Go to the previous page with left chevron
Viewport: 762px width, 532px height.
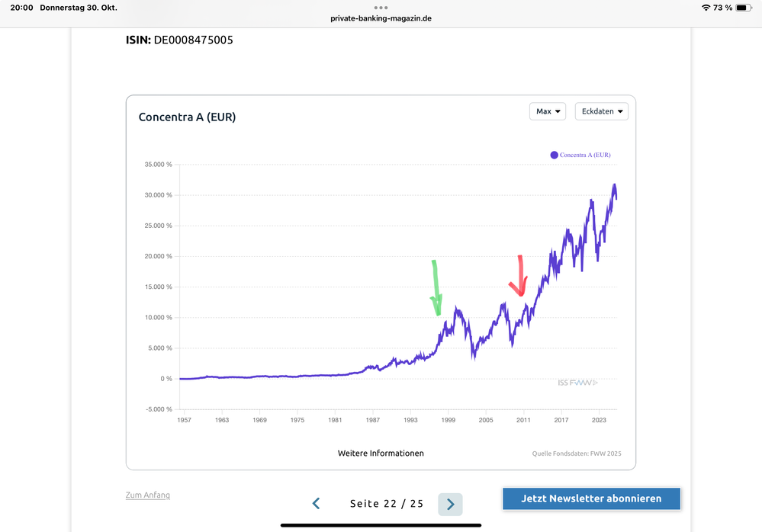point(317,504)
